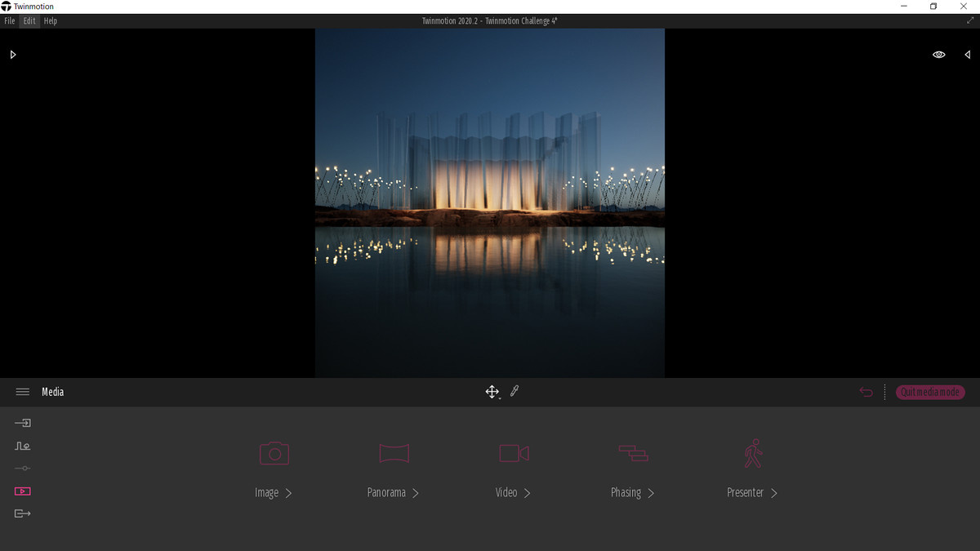Expand the left panel arrow
This screenshot has height=551, width=980.
[x=12, y=55]
